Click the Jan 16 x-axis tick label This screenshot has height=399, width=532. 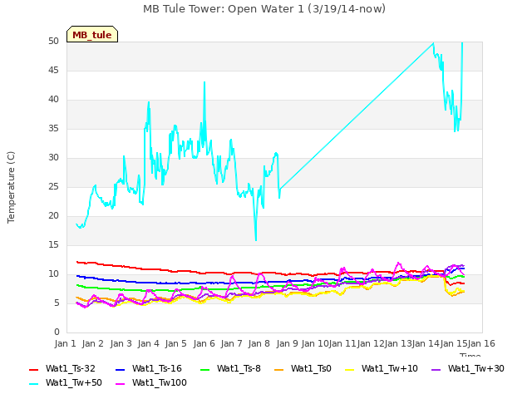tap(481, 343)
